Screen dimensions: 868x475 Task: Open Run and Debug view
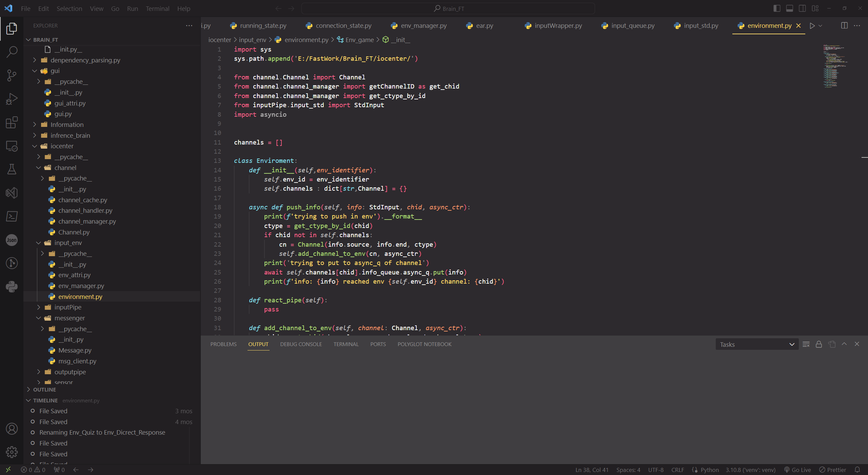(12, 99)
